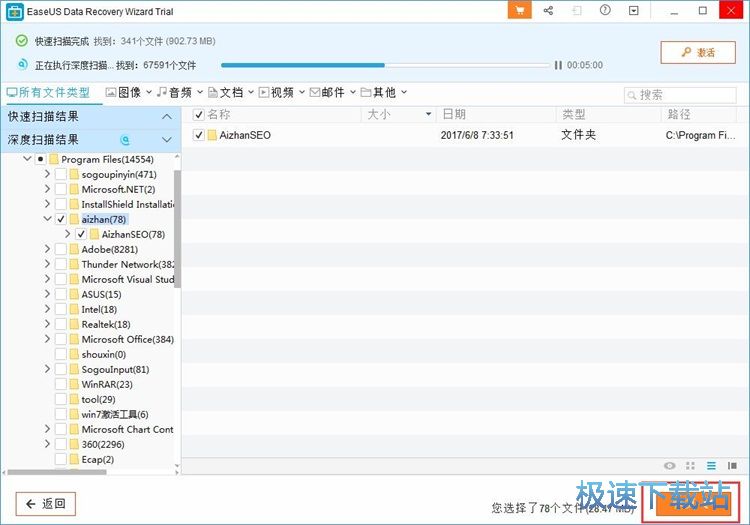Click the 激活 activate button

[x=698, y=52]
